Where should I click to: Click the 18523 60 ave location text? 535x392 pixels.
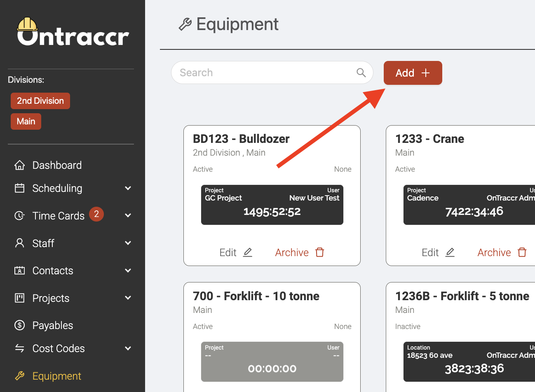pos(429,355)
